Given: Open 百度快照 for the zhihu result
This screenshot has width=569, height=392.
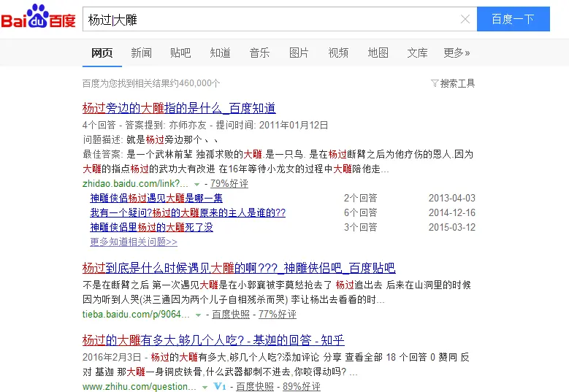Looking at the screenshot, I should click(x=255, y=387).
